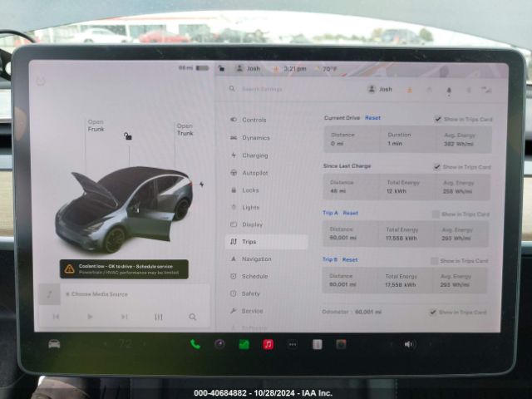This screenshot has height=399, width=532.
Task: Select the Trips menu item
Action: (x=267, y=242)
